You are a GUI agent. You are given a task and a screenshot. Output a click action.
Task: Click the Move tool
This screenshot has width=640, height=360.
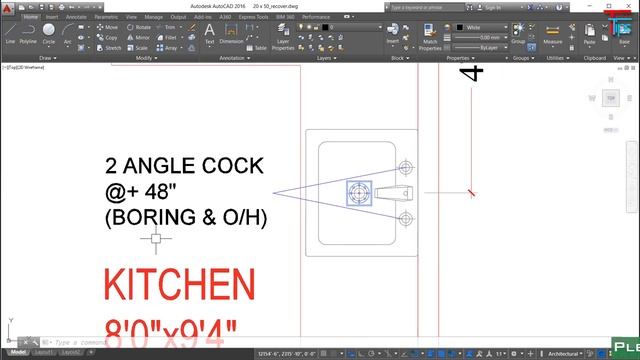tap(107, 27)
